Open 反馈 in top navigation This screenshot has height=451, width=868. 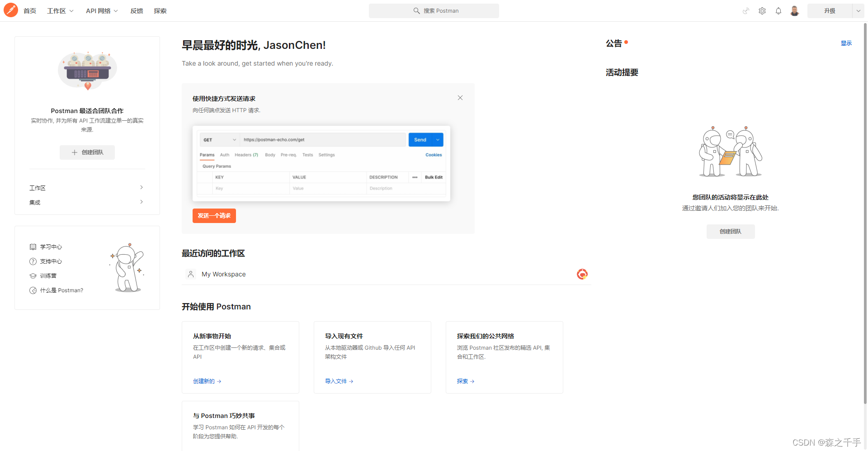137,11
